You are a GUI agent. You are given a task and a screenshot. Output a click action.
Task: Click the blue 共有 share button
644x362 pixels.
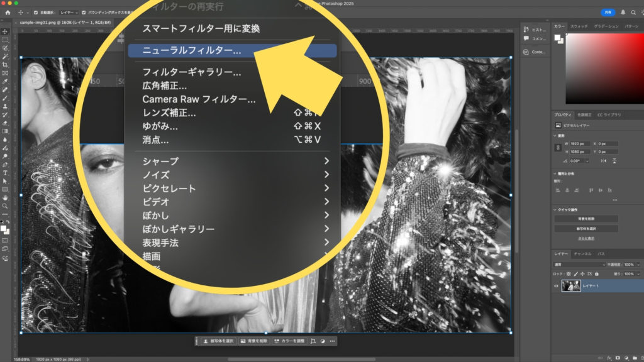click(x=608, y=12)
